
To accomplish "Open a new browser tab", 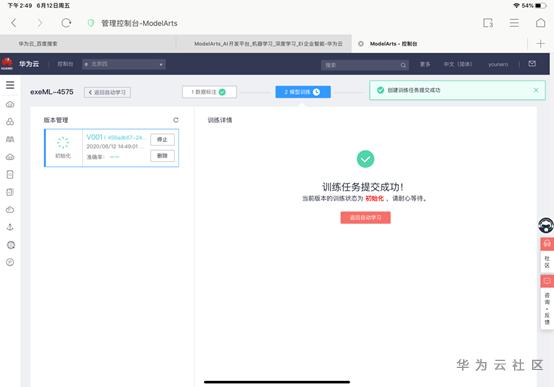I will pyautogui.click(x=540, y=43).
